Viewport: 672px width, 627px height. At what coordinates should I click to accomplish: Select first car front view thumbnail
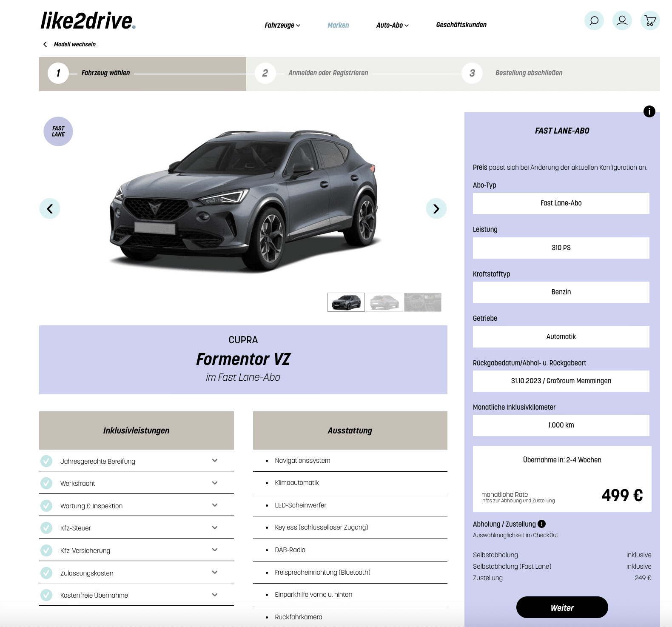tap(346, 302)
